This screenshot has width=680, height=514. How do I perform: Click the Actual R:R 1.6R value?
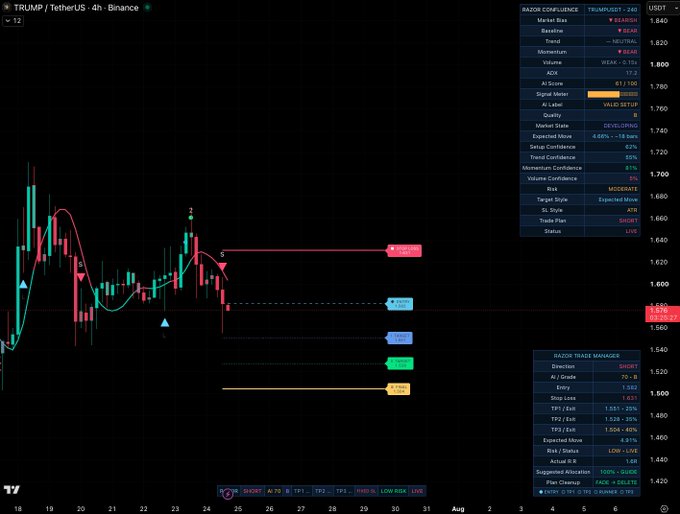coord(631,461)
